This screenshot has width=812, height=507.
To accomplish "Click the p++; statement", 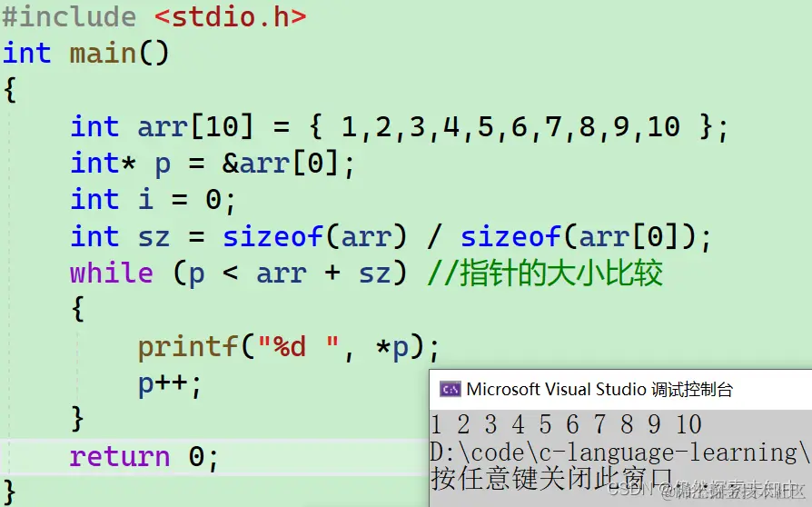I will (x=169, y=384).
